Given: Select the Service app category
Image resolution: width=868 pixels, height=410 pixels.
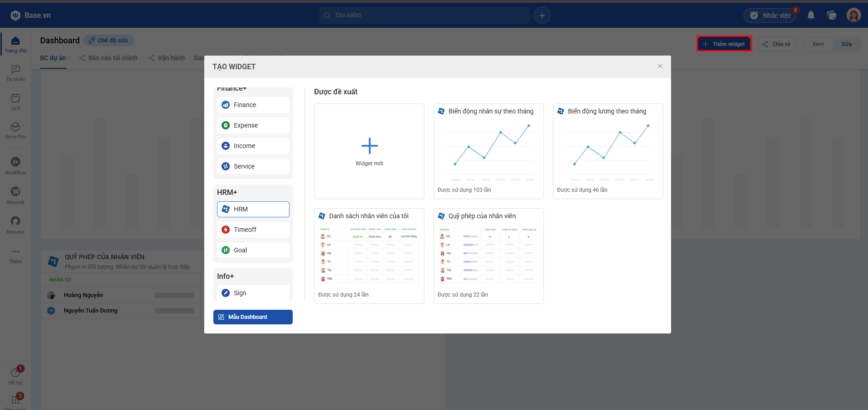Looking at the screenshot, I should pyautogui.click(x=253, y=166).
